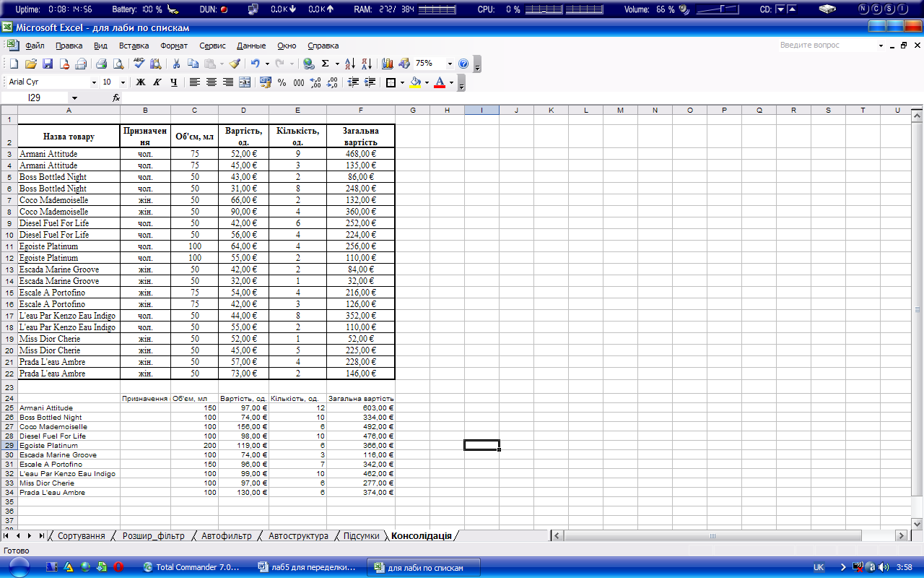Screen dimensions: 924x578
Task: Click the Open file folder icon
Action: (x=31, y=64)
